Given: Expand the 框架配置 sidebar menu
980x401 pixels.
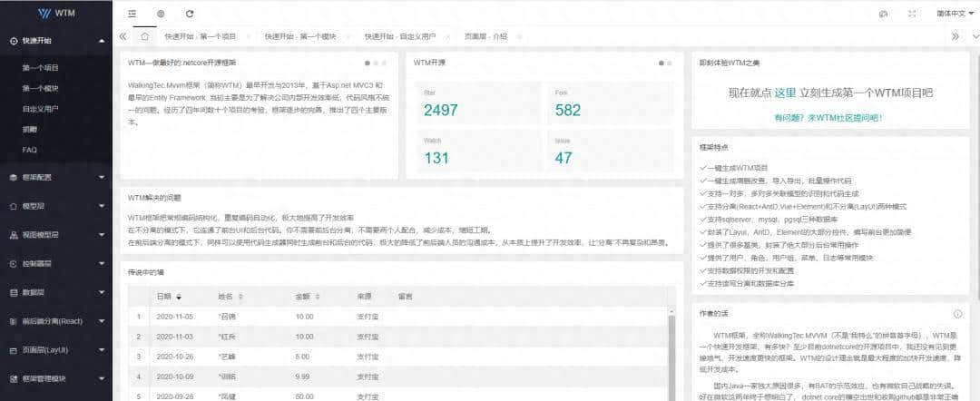Looking at the screenshot, I should click(55, 177).
